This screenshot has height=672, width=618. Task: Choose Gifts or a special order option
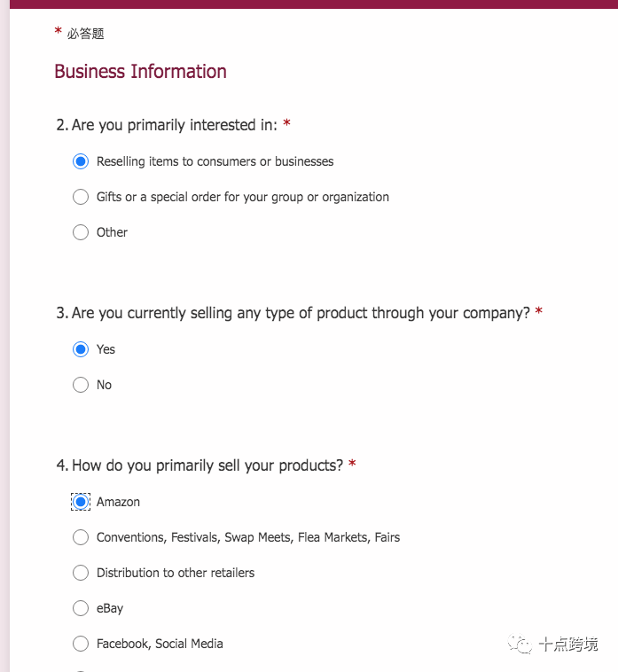(x=81, y=197)
